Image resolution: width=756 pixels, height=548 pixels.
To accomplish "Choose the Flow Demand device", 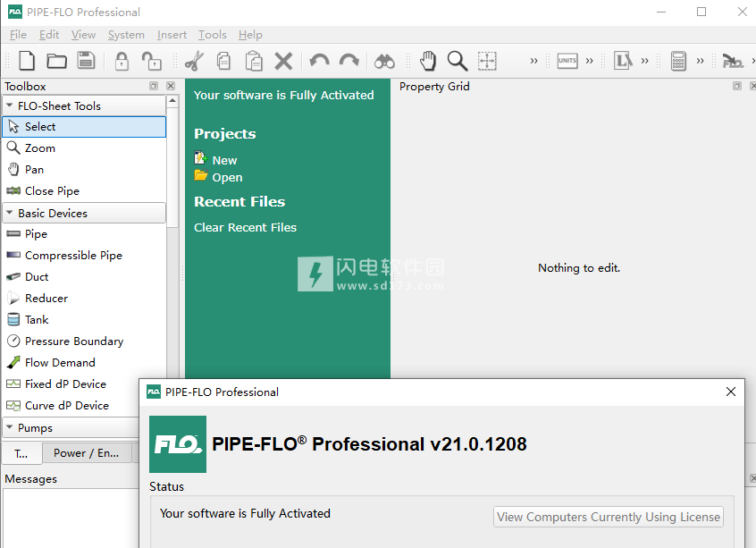I will point(84,363).
